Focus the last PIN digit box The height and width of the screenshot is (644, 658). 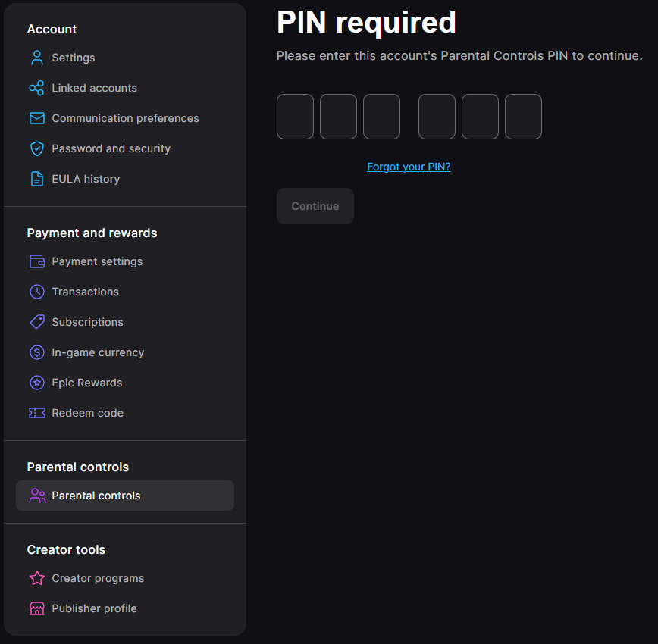523,117
